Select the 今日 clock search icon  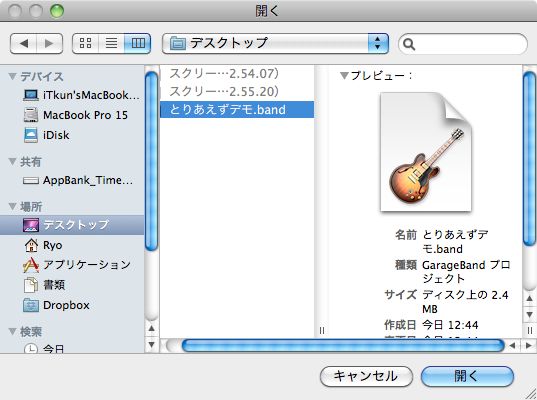coord(31,348)
